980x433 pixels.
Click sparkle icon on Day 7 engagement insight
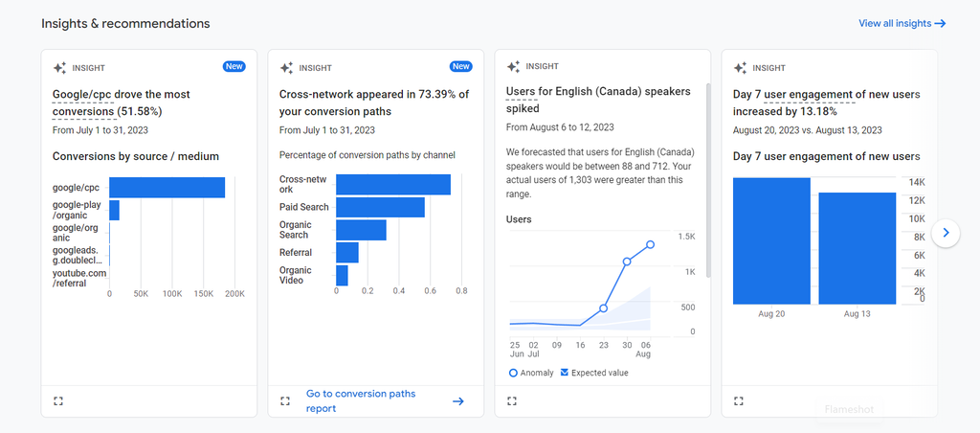[x=740, y=68]
